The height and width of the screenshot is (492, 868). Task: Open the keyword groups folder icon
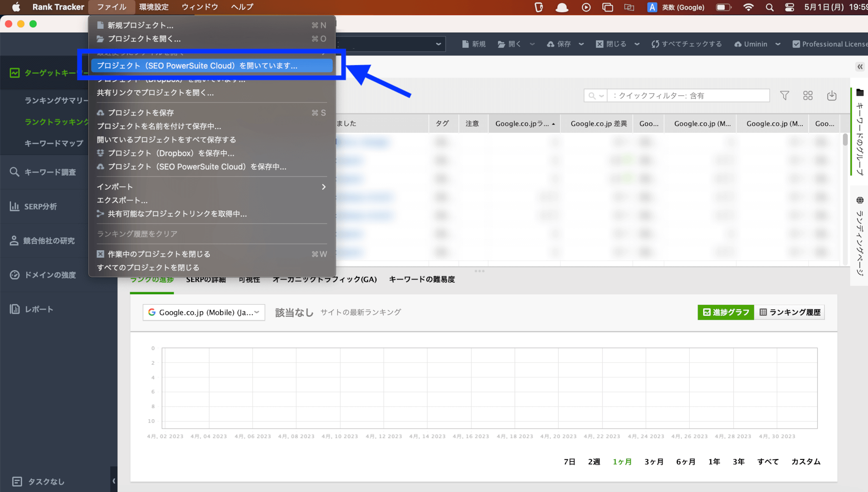point(860,92)
